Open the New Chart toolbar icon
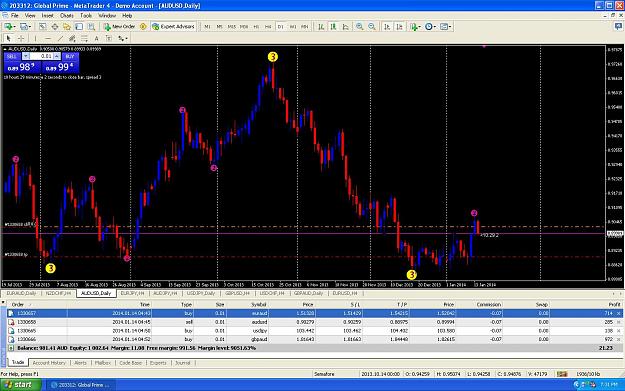 point(9,27)
